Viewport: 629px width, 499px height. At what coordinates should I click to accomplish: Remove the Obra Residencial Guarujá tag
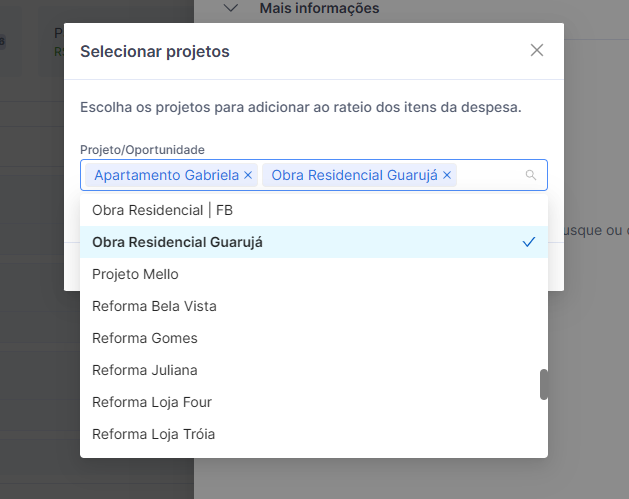click(x=447, y=175)
